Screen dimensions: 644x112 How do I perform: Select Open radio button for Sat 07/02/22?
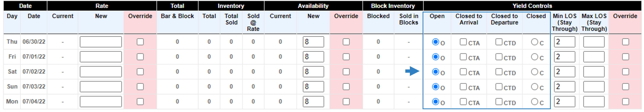pos(435,72)
